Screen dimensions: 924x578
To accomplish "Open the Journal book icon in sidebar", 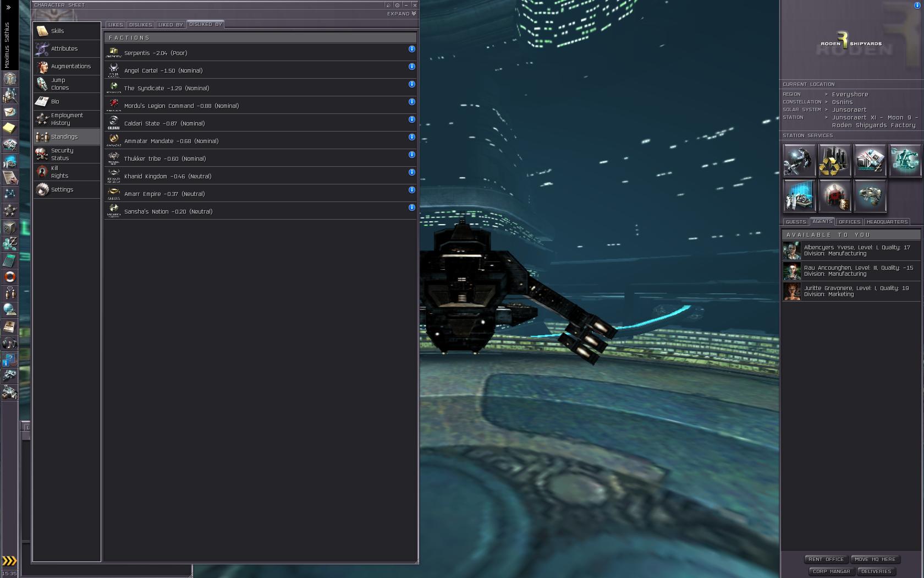I will pyautogui.click(x=9, y=326).
